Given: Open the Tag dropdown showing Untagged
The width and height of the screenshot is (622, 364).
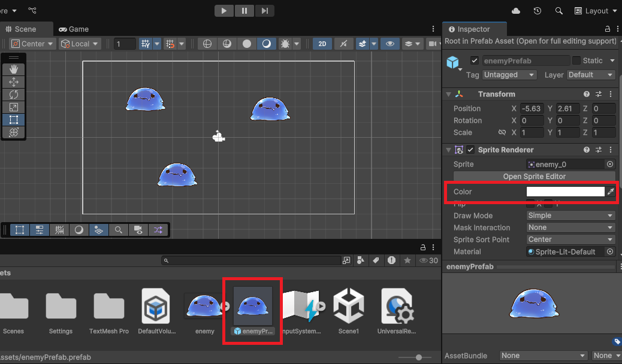Looking at the screenshot, I should point(509,74).
